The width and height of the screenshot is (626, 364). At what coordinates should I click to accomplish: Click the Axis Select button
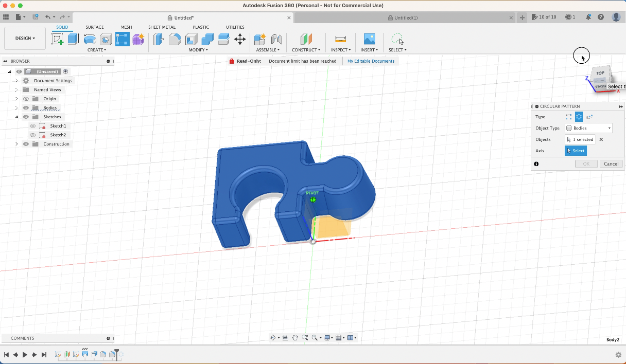pyautogui.click(x=576, y=151)
